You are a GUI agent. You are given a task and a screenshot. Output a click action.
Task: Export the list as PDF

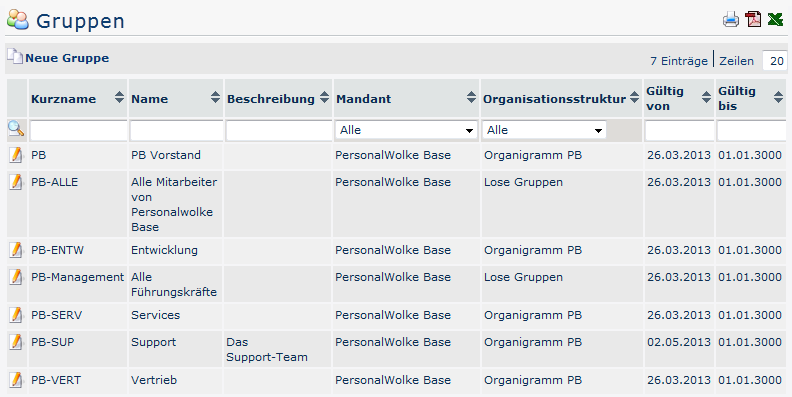pyautogui.click(x=753, y=20)
